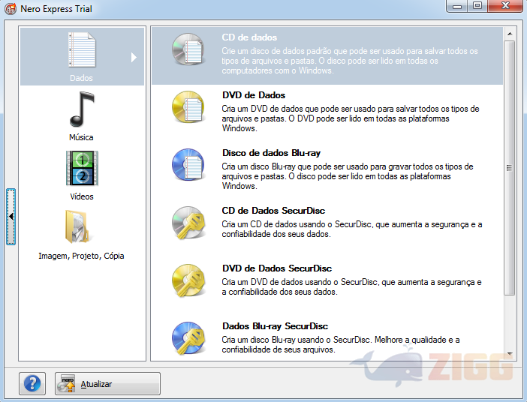Click the blue Disco de dados Blu-ray icon
The height and width of the screenshot is (402, 527).
pyautogui.click(x=188, y=165)
